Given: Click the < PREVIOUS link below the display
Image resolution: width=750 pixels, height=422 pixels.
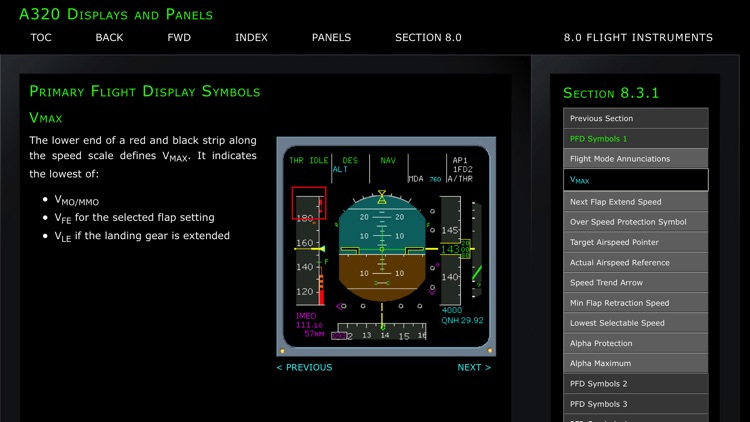Looking at the screenshot, I should click(304, 367).
